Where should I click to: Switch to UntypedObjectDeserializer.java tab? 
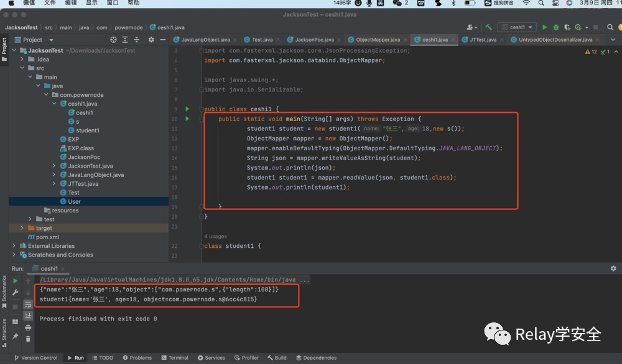click(555, 40)
